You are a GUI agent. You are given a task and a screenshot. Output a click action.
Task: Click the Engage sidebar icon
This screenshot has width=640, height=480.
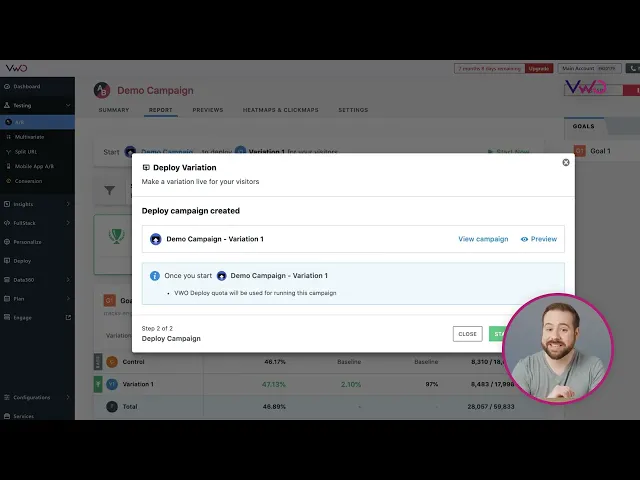tap(7, 317)
